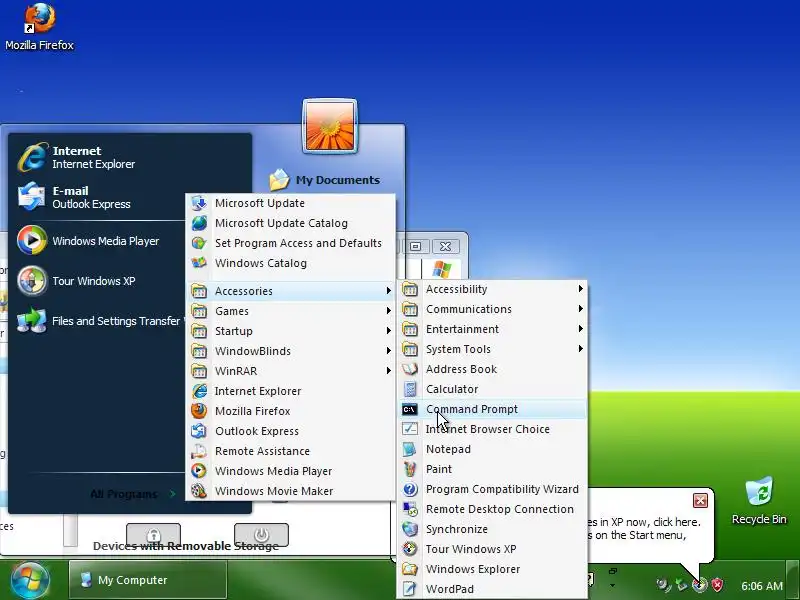Click the WordPad icon
The image size is (800, 600).
pos(410,589)
